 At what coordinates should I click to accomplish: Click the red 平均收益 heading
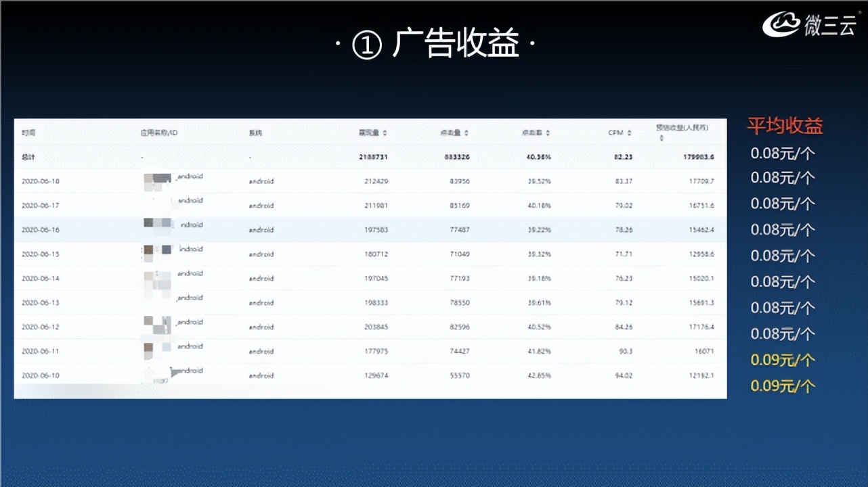784,126
